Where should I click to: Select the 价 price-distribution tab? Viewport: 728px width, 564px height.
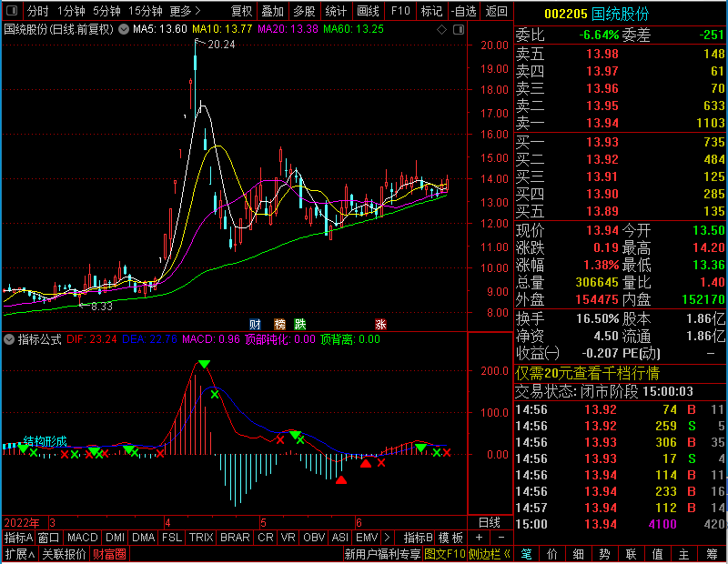click(552, 554)
